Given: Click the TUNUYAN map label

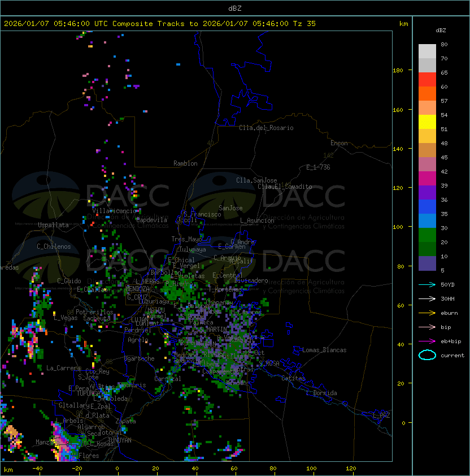Looking at the screenshot, I should [x=120, y=440].
